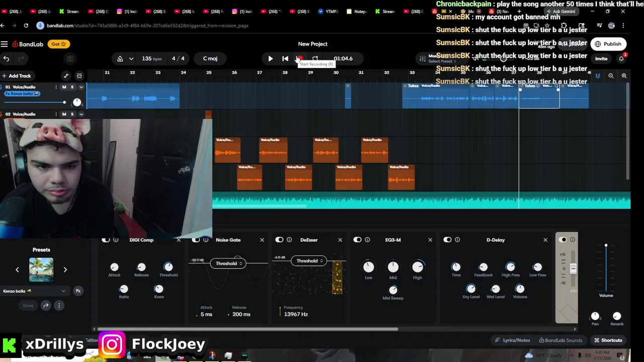Viewport: 644px width, 362px height.
Task: Close the EQ3-M effect
Action: (430, 240)
